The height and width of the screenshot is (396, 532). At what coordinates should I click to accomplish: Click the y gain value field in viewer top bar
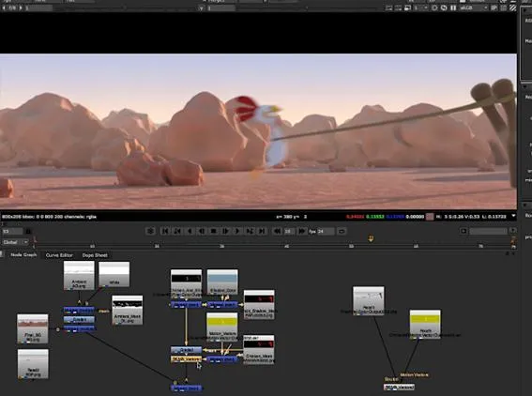220,8
